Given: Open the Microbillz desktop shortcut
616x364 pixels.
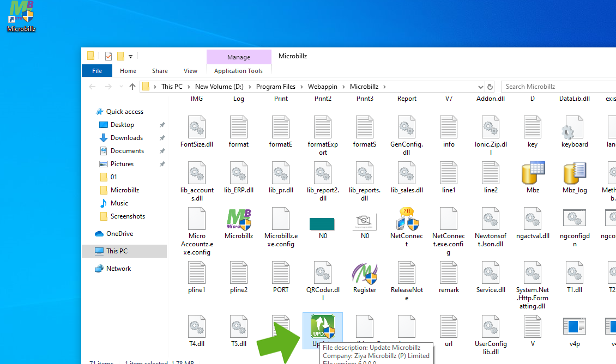Looking at the screenshot, I should click(21, 13).
